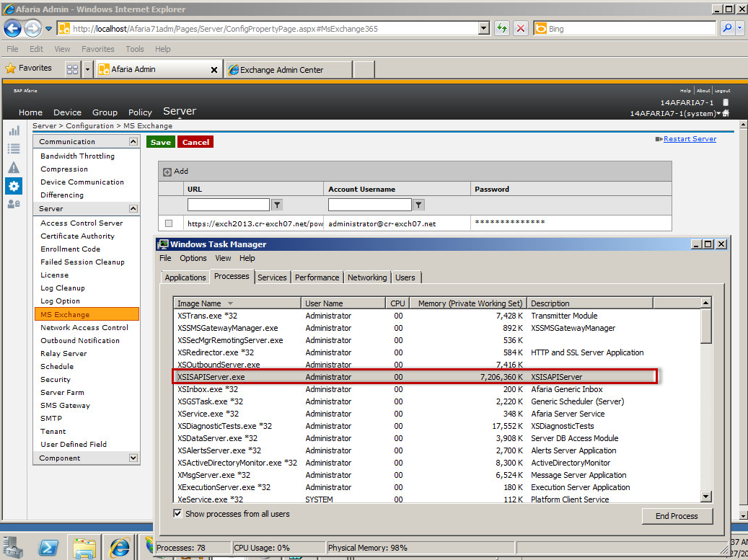Click the process list scroll down arrow
Image resolution: width=748 pixels, height=560 pixels.
[x=706, y=497]
